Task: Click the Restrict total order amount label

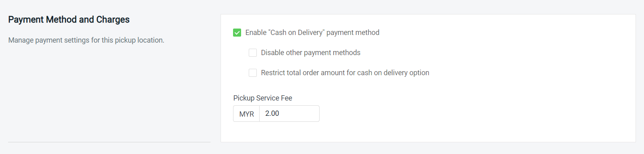Action: click(x=345, y=73)
